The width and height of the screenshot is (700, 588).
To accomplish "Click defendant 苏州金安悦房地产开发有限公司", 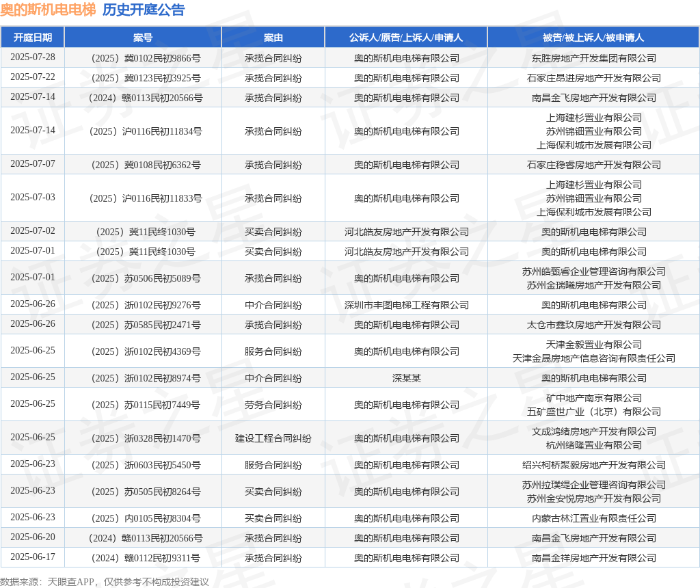I will coord(594,498).
